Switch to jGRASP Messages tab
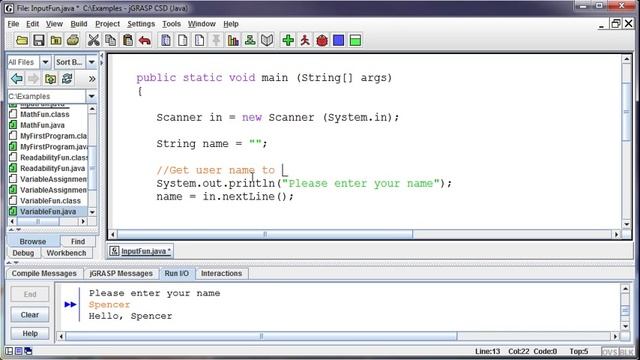This screenshot has height=360, width=640. [x=121, y=273]
